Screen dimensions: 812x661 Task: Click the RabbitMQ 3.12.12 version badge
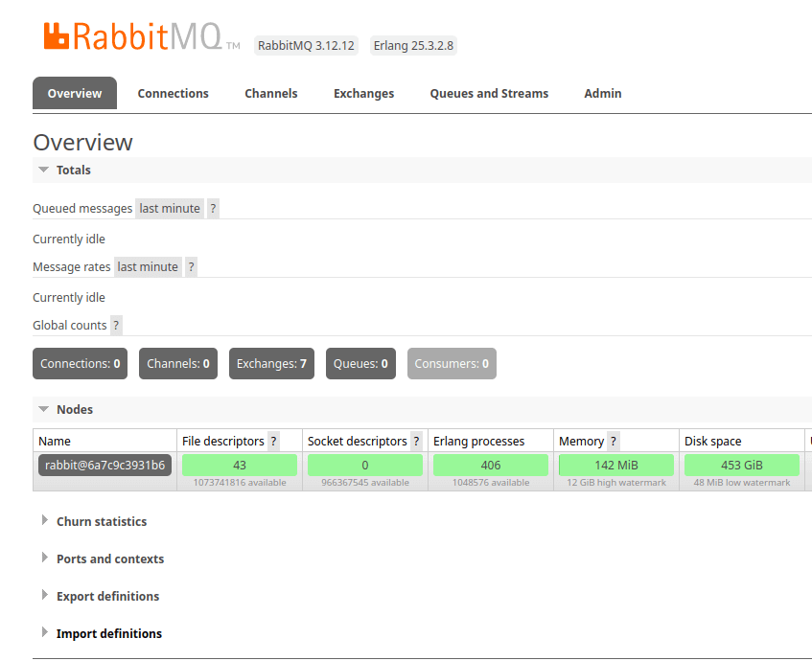[306, 46]
